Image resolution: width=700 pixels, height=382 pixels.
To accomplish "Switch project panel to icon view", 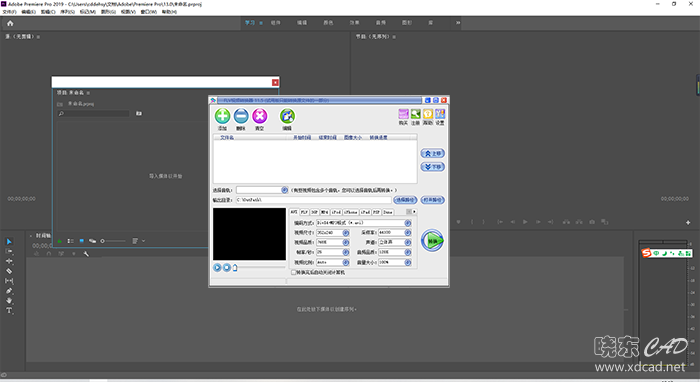I will tap(81, 241).
